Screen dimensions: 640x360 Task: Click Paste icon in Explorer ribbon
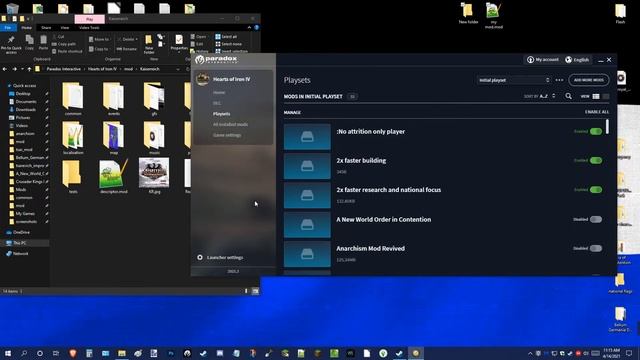[43, 42]
